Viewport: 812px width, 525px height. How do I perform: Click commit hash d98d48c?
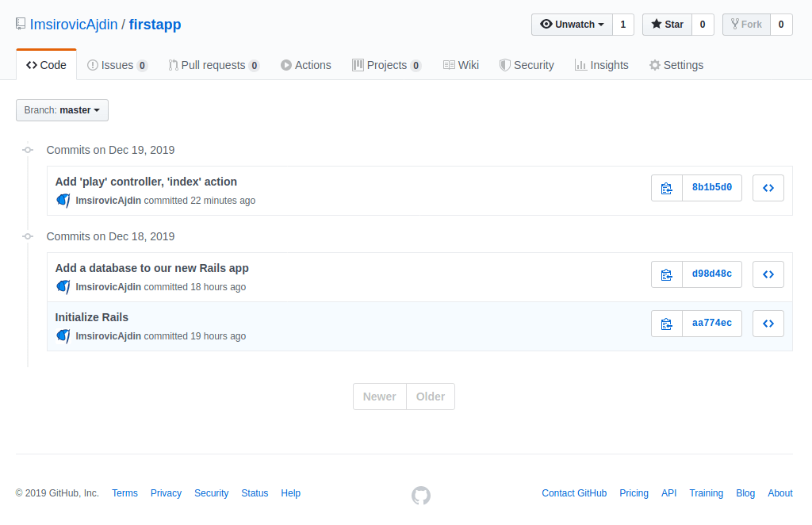coord(712,274)
